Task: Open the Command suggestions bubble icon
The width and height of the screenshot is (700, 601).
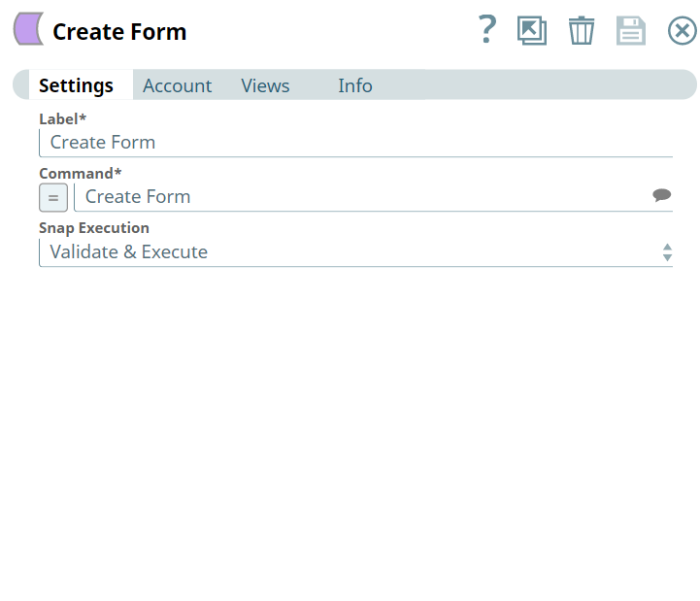Action: pyautogui.click(x=661, y=195)
